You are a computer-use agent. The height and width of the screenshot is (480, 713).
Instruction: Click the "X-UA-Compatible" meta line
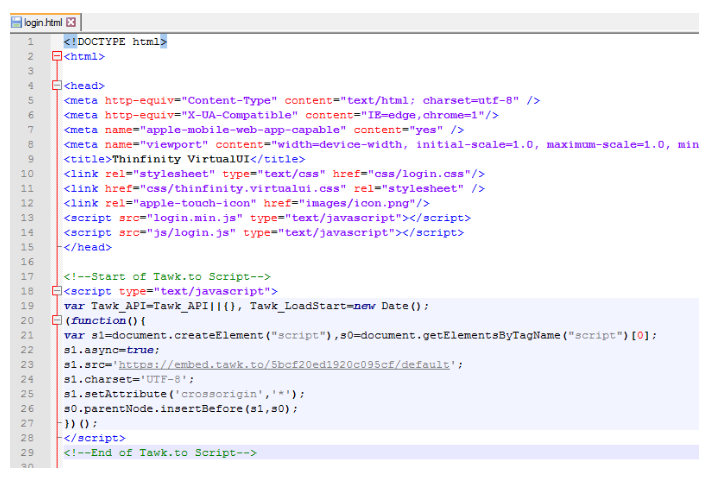(281, 115)
